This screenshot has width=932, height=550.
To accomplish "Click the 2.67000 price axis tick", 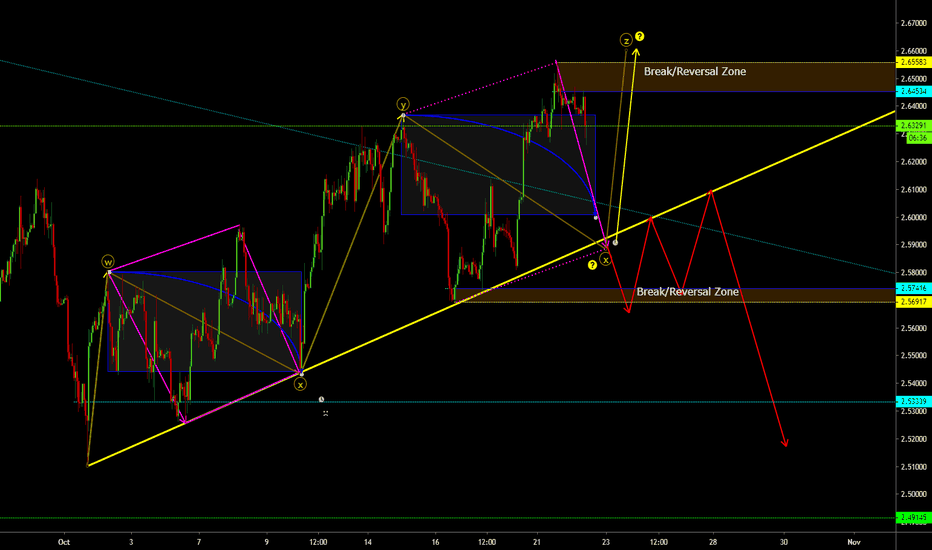I will (x=914, y=23).
